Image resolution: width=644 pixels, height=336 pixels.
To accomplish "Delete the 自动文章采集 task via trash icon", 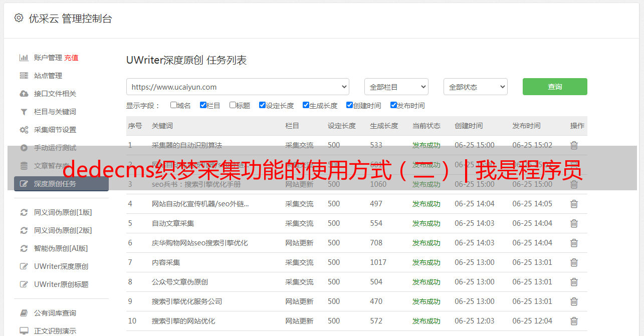I will point(574,223).
